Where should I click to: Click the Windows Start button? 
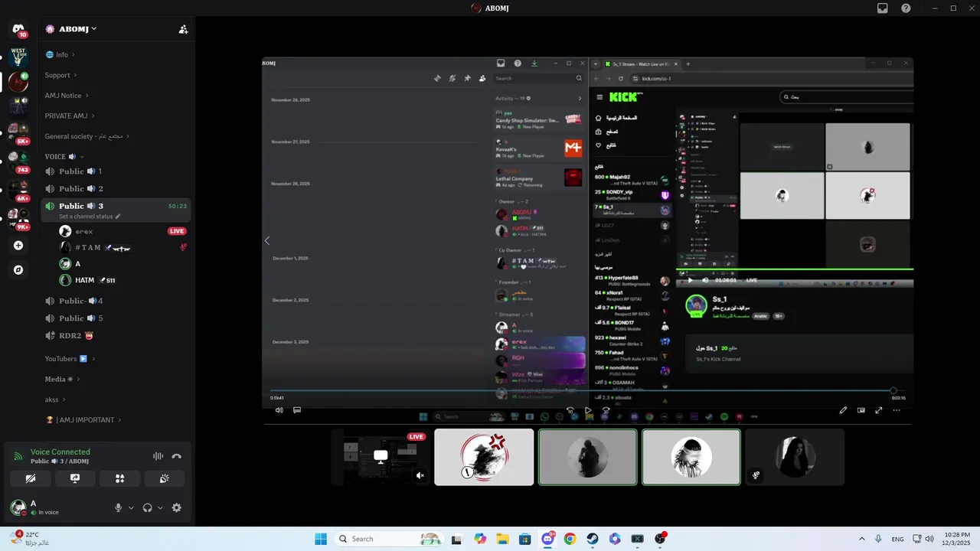[320, 539]
